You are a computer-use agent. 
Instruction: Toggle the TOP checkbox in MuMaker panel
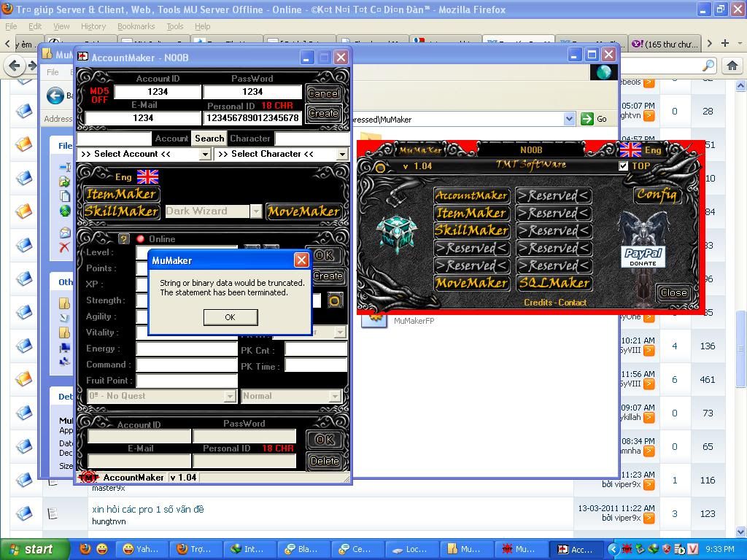[623, 166]
